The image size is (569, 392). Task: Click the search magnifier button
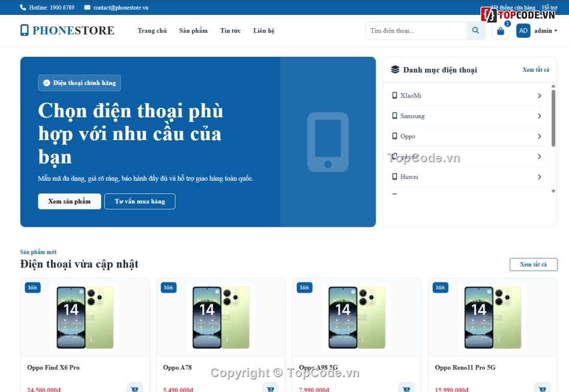(x=476, y=31)
